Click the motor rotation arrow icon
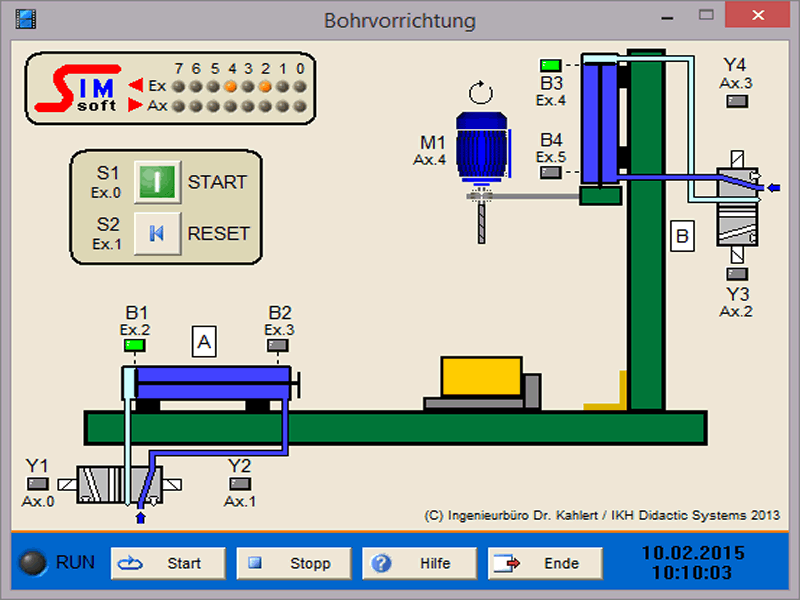The width and height of the screenshot is (800, 600). click(481, 94)
